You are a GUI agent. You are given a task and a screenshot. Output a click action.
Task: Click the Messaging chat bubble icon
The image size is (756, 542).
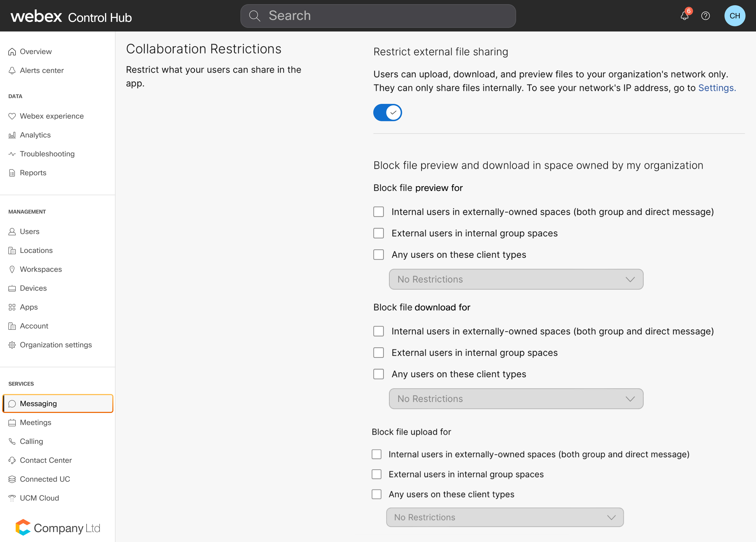[x=12, y=404]
